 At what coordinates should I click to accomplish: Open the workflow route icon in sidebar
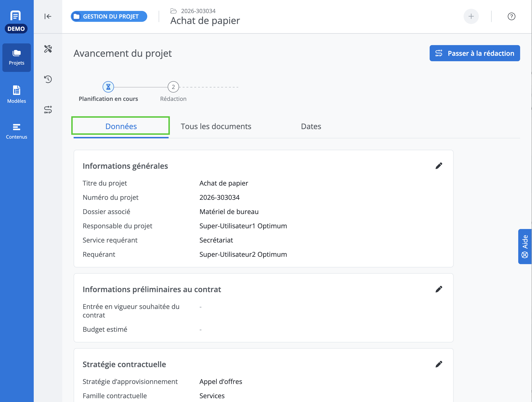coord(48,110)
